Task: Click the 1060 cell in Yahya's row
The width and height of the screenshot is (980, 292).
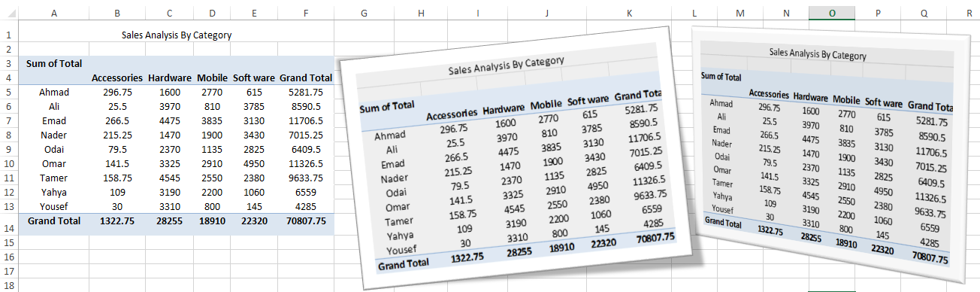Action: (253, 193)
